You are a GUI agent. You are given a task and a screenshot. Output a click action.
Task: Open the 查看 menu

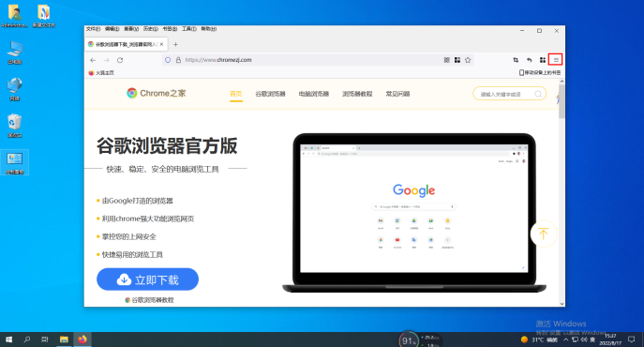click(x=131, y=29)
